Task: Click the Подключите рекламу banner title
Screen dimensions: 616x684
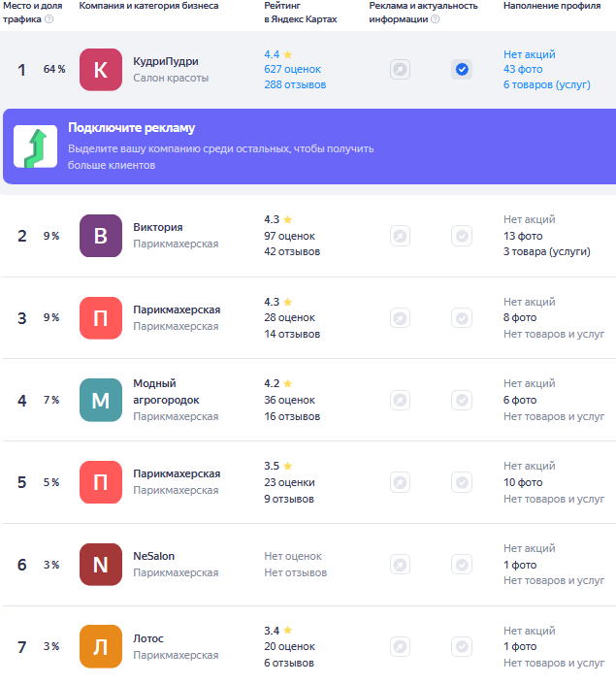Action: 131,128
